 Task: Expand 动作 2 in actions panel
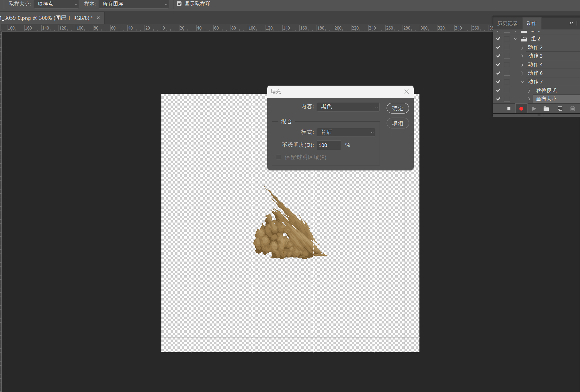(x=522, y=47)
